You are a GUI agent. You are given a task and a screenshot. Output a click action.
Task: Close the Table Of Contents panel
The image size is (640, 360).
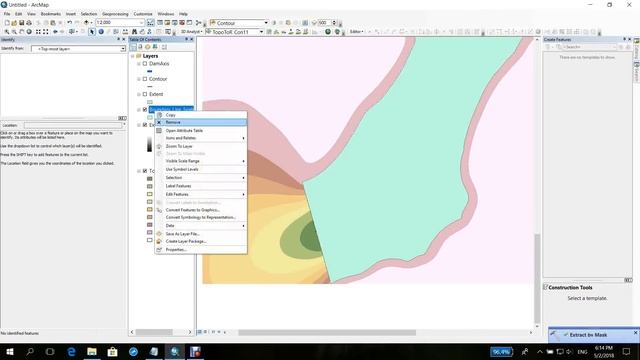point(191,40)
